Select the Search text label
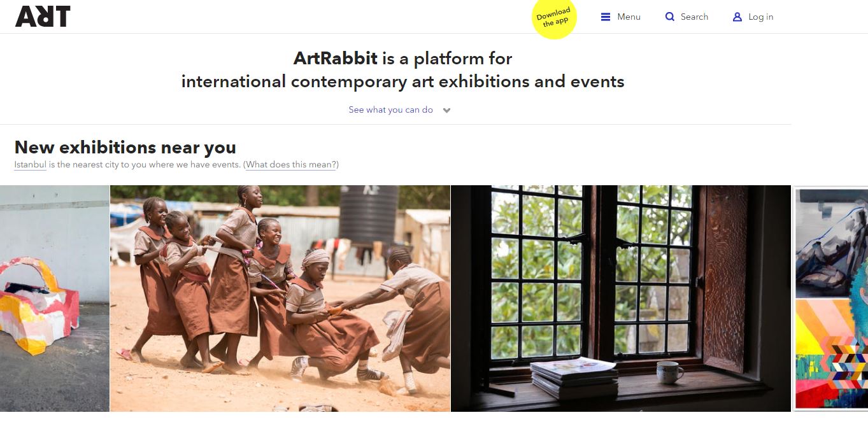 (x=694, y=17)
